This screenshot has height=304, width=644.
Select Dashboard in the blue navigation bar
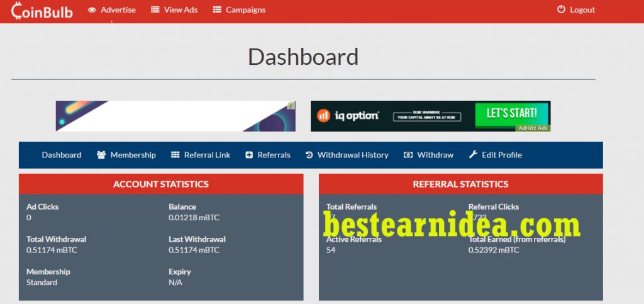point(62,155)
